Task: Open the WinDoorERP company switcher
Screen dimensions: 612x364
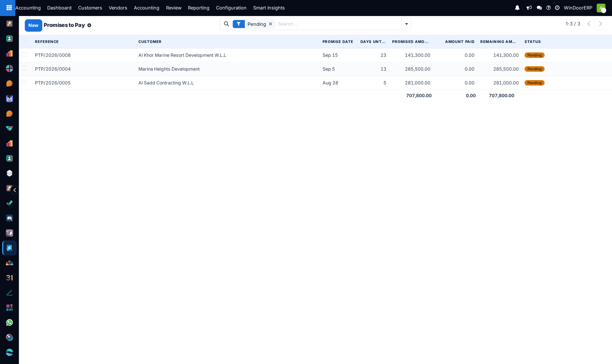Action: click(x=578, y=8)
